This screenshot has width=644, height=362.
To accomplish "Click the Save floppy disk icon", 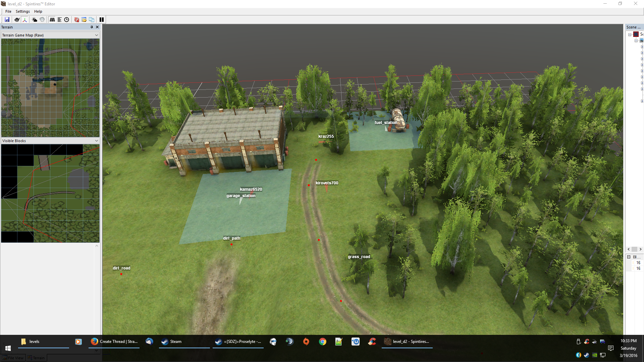I will click(7, 19).
